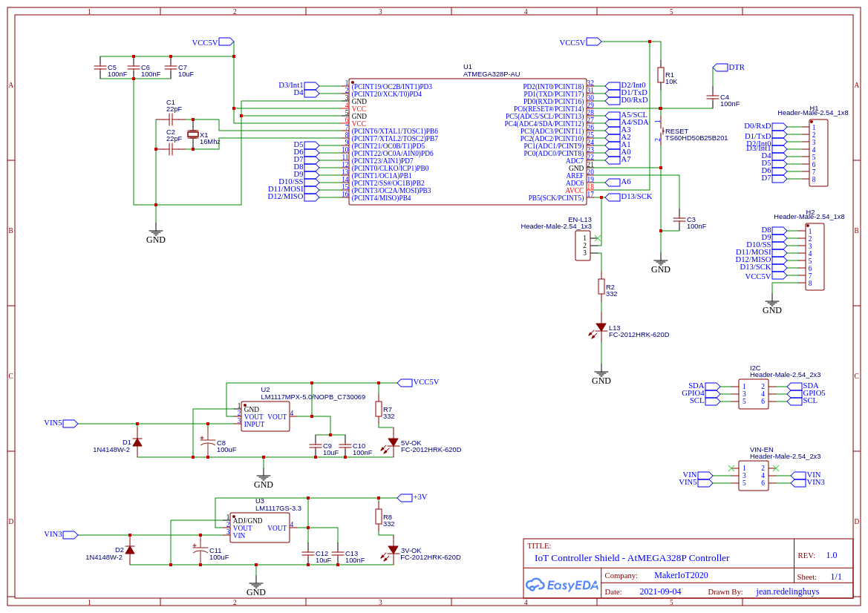This screenshot has width=868, height=613.
Task: Select capacitor C8 100uF symbol
Action: (208, 442)
